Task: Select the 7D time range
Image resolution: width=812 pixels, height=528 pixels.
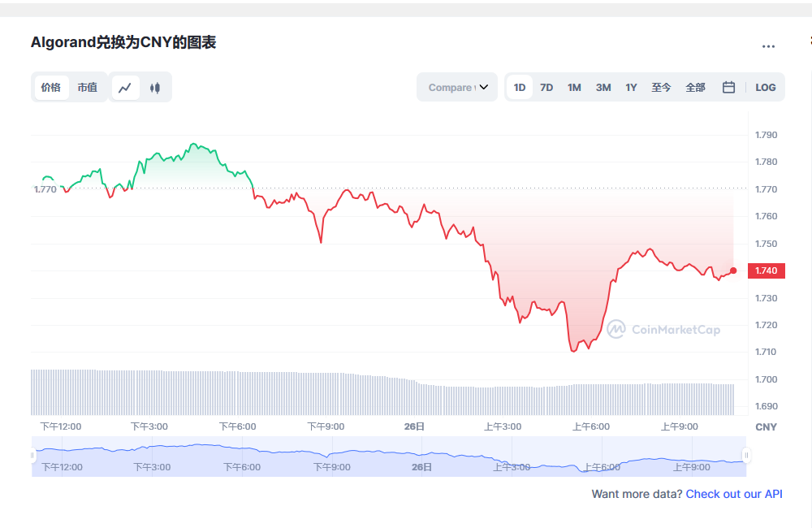Action: (x=546, y=88)
